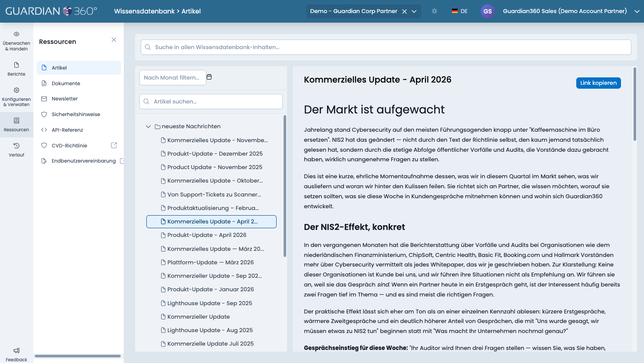Open Product Update - November 2025 article
This screenshot has width=644, height=363.
coord(211,167)
